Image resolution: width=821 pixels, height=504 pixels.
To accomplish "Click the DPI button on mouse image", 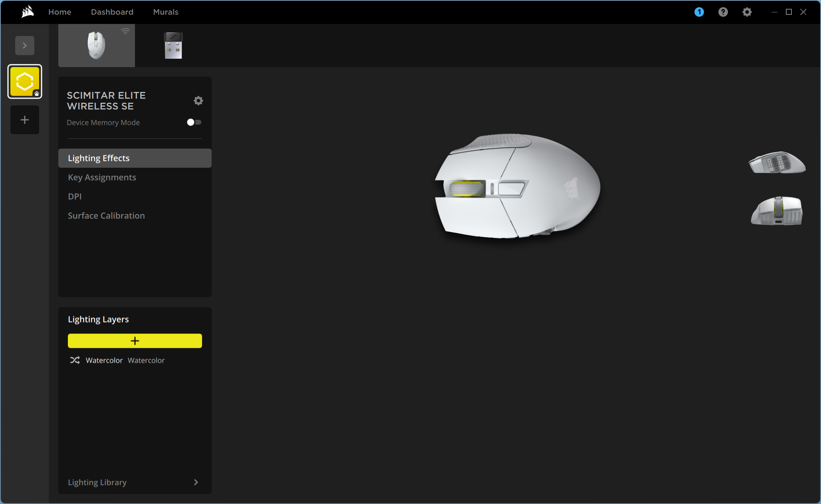I will 512,189.
